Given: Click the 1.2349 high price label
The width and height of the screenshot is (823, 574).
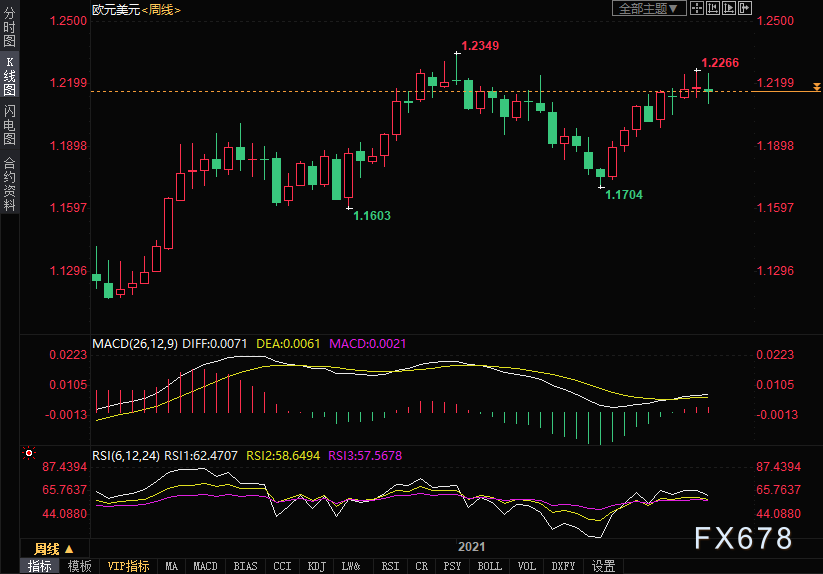Looking at the screenshot, I should tap(480, 46).
